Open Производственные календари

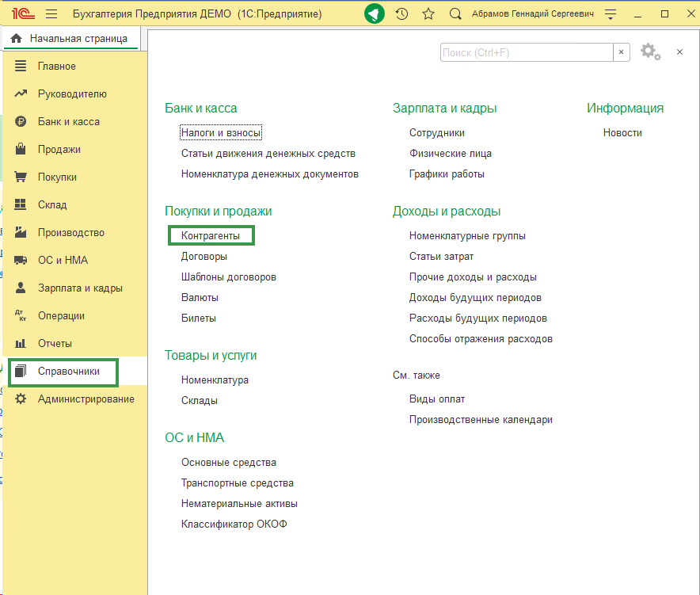481,419
